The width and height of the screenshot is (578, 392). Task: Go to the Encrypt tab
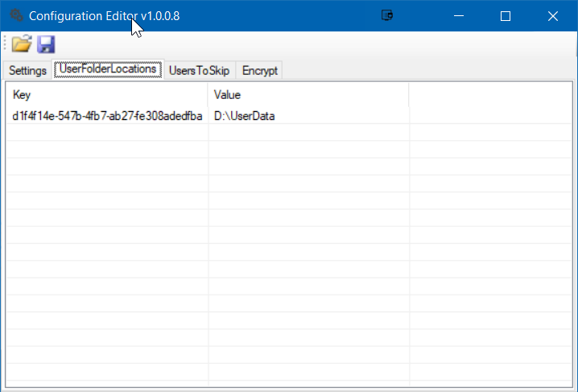tap(259, 70)
